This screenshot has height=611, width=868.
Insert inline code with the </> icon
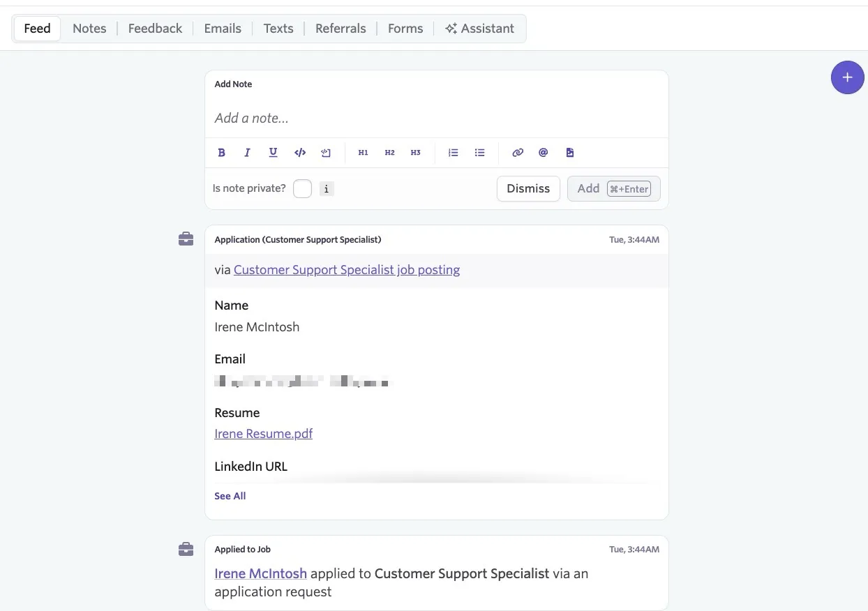coord(300,153)
